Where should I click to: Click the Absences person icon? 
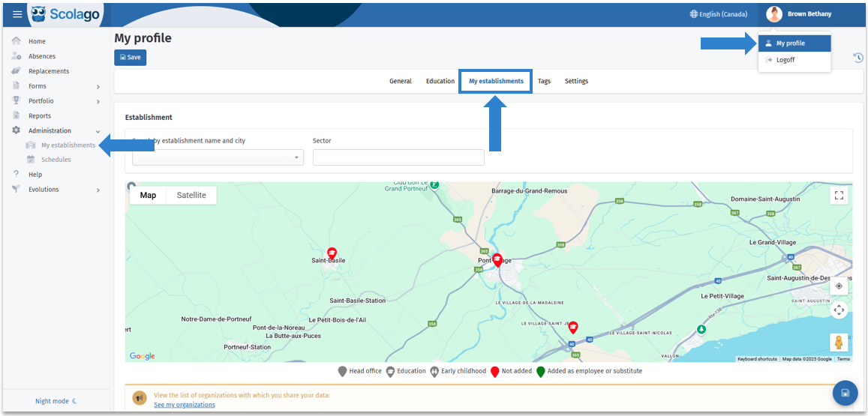click(x=16, y=56)
